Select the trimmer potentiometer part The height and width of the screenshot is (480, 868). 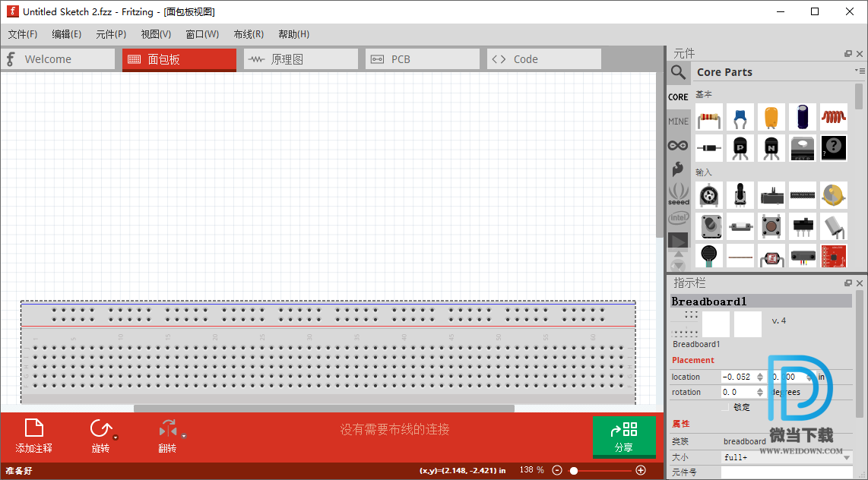709,195
